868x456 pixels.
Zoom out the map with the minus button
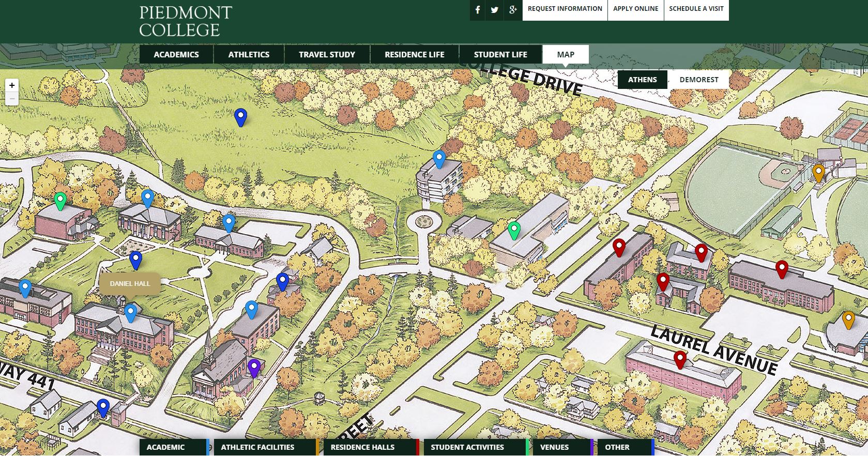(x=12, y=98)
